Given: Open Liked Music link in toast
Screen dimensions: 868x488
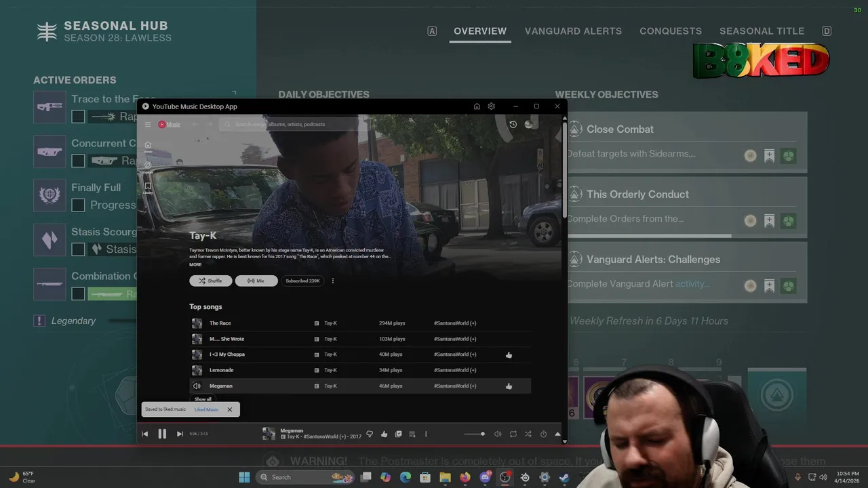Looking at the screenshot, I should pos(206,409).
